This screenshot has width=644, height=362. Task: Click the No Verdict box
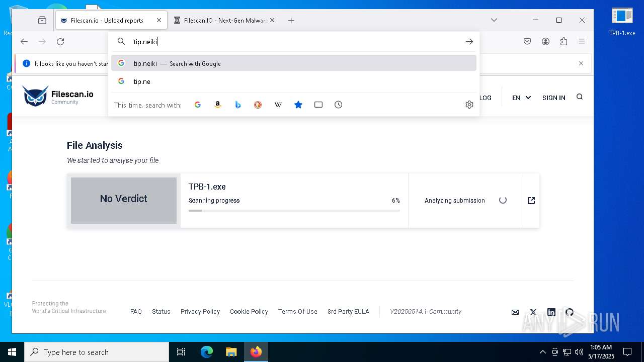click(x=124, y=200)
